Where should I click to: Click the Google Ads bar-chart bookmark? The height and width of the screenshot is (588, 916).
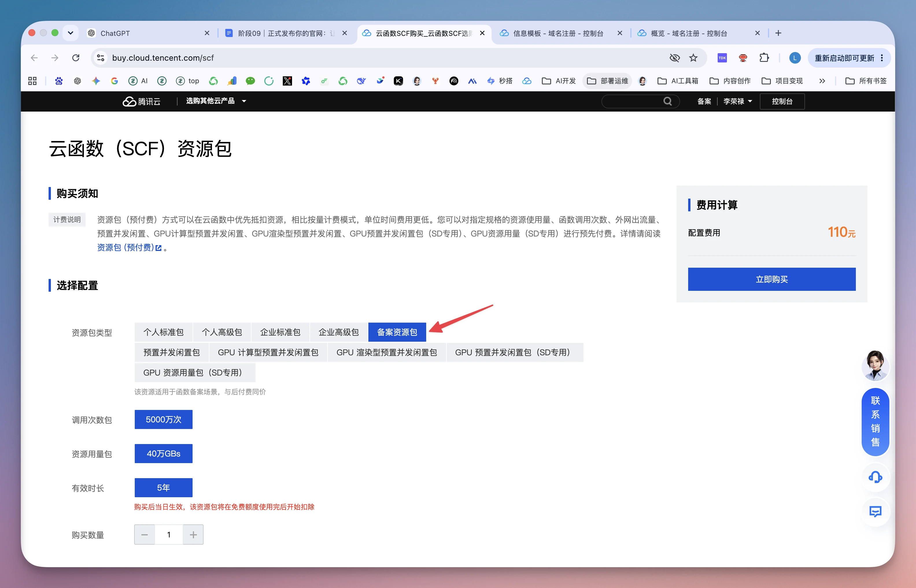coord(232,81)
